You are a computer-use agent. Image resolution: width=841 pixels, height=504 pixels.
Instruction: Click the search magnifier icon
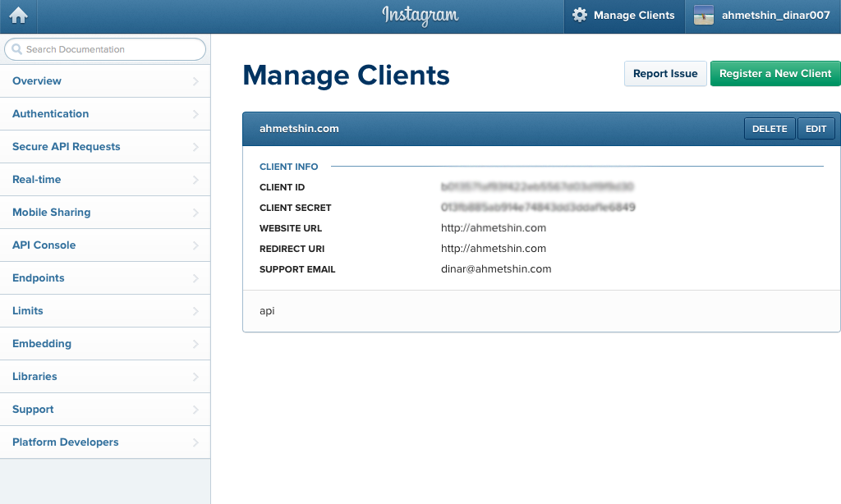click(x=16, y=49)
